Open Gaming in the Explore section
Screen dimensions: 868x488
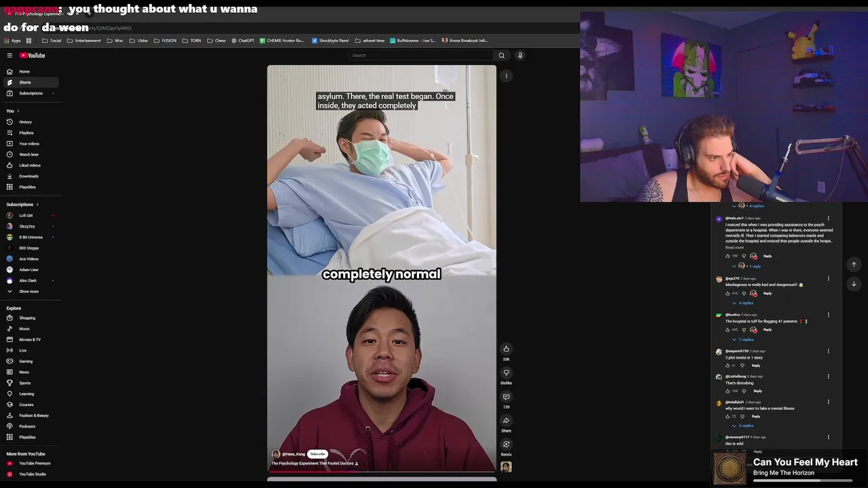(x=30, y=361)
